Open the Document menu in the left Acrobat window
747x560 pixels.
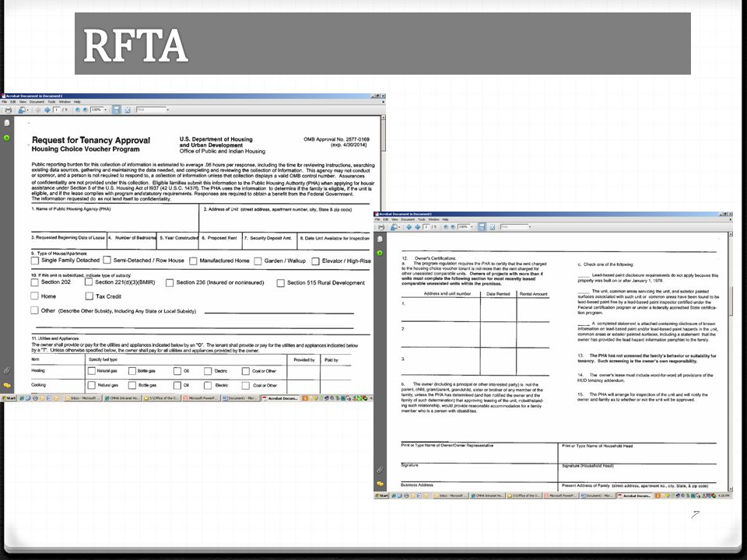[x=37, y=102]
